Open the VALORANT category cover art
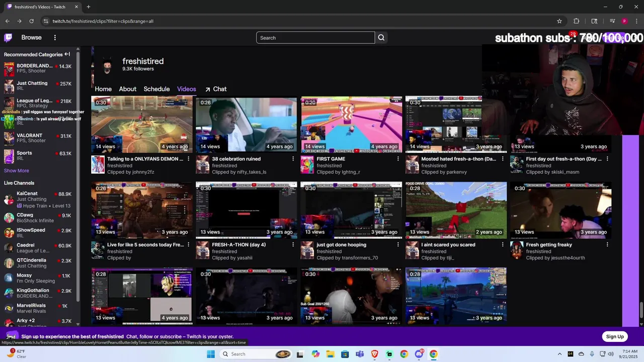Screen dimensions: 644x362 tap(9, 138)
